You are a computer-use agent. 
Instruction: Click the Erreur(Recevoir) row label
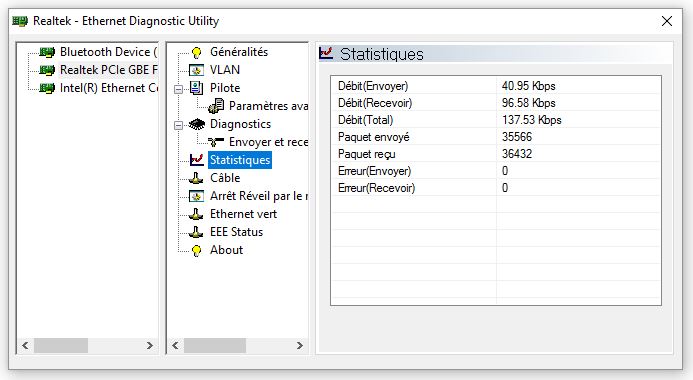pyautogui.click(x=377, y=188)
